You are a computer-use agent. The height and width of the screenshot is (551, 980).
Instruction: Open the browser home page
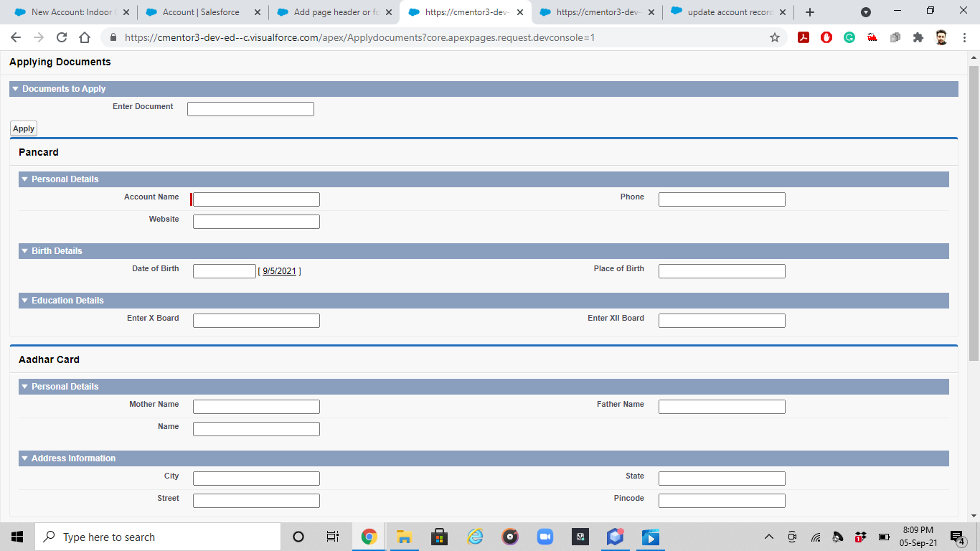tap(85, 37)
